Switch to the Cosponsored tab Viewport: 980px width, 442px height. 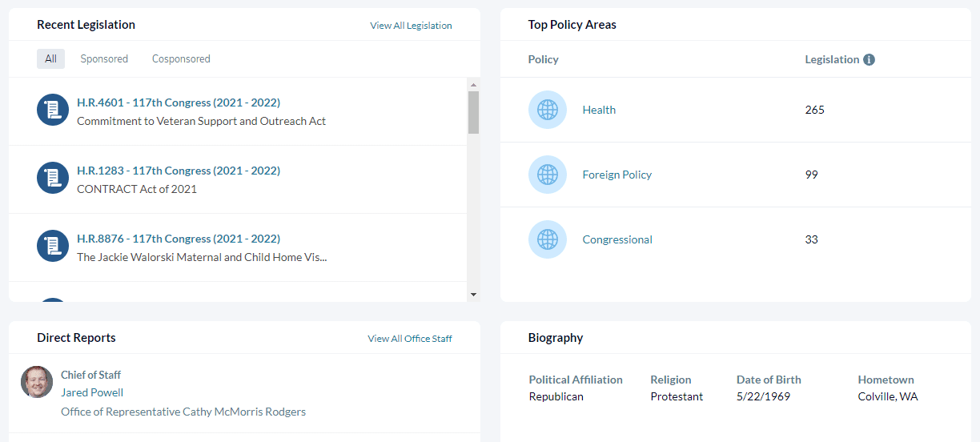point(181,59)
